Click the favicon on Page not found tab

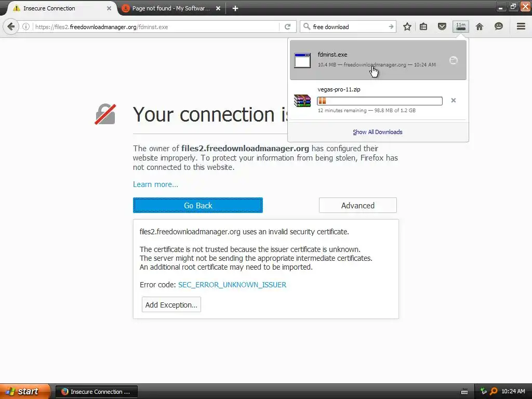pos(126,8)
